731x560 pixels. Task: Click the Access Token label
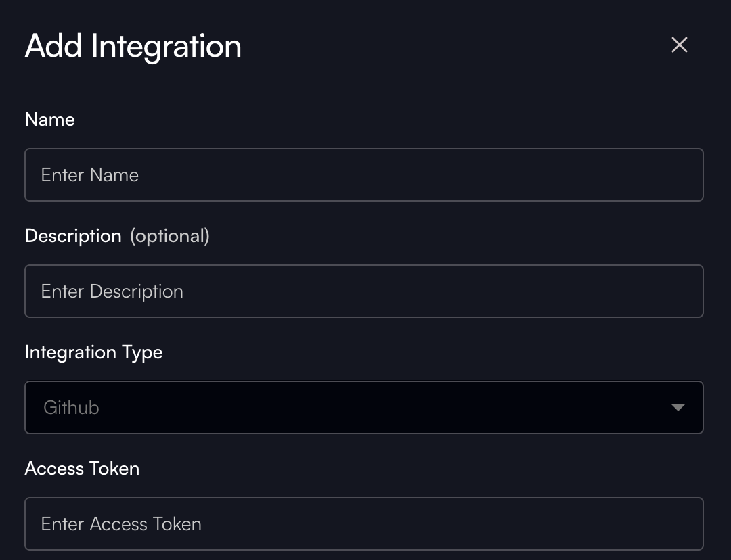pyautogui.click(x=82, y=469)
